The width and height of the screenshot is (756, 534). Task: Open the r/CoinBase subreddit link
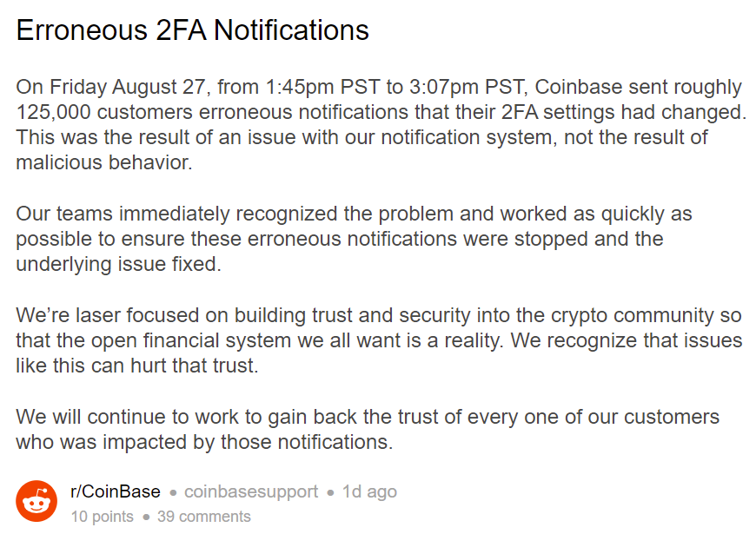click(116, 491)
